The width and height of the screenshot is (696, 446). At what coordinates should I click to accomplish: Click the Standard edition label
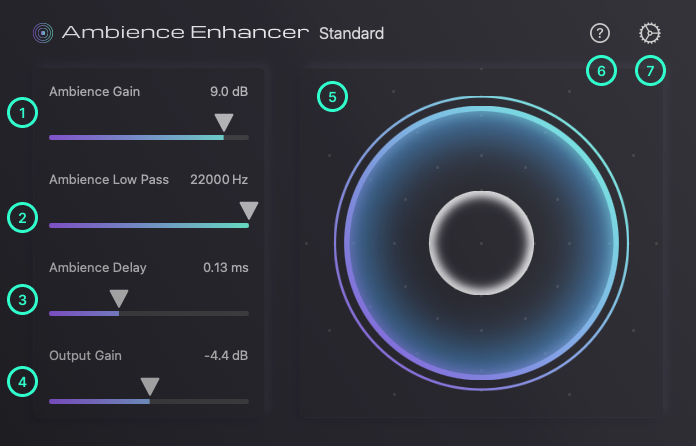click(351, 34)
